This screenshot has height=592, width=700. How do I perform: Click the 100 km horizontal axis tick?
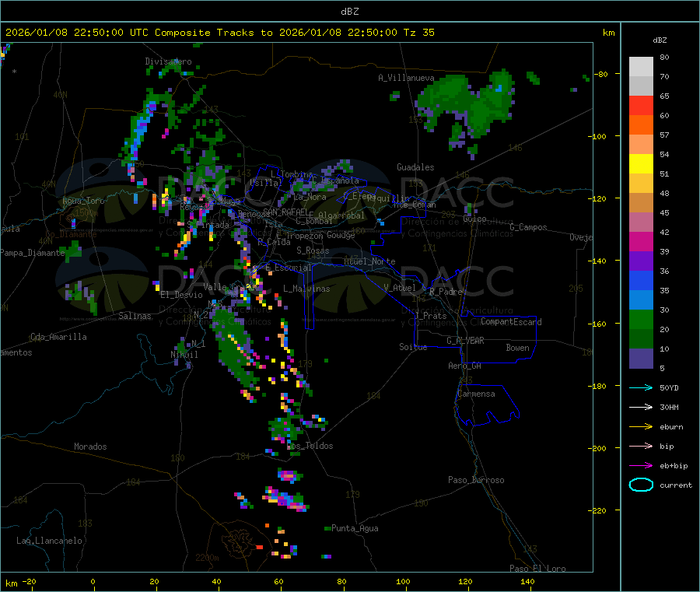pos(403,581)
